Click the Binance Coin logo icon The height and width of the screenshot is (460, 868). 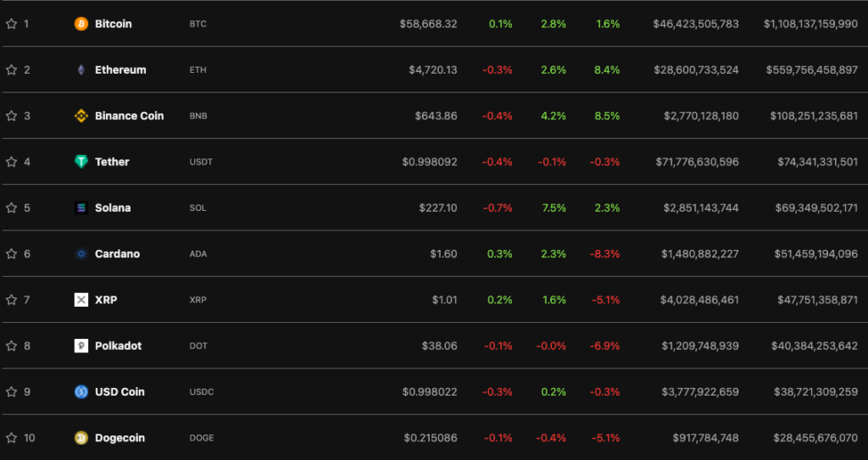click(81, 116)
